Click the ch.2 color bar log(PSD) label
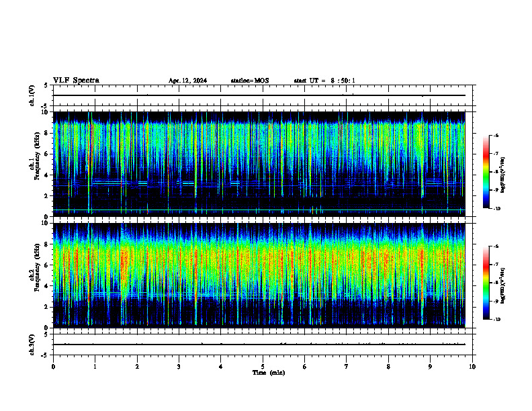Screen dimensions: 532x411 click(503, 285)
